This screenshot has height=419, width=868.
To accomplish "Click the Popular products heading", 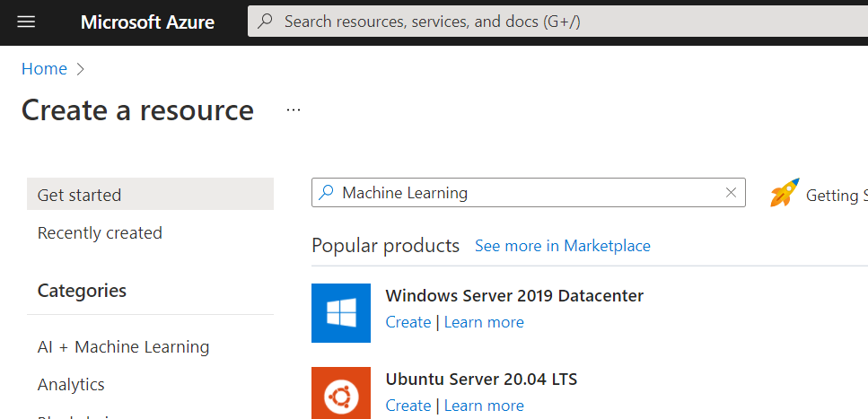I will (385, 245).
